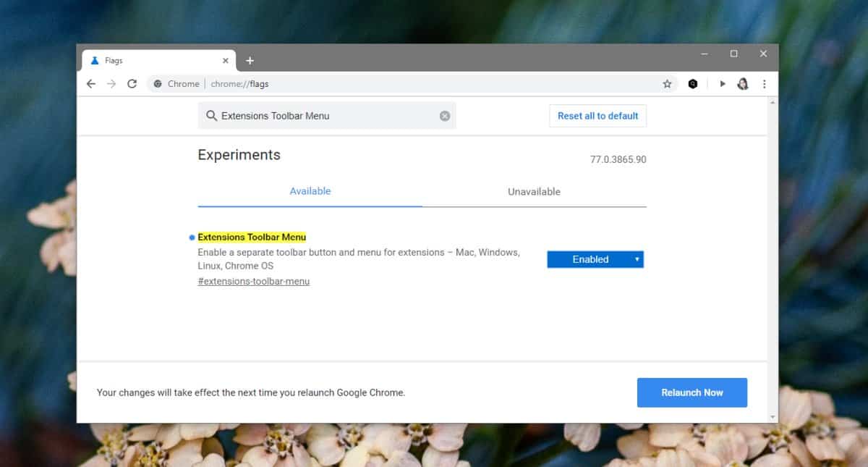The height and width of the screenshot is (467, 868).
Task: Click the Chrome site info icon in address bar
Action: (158, 84)
